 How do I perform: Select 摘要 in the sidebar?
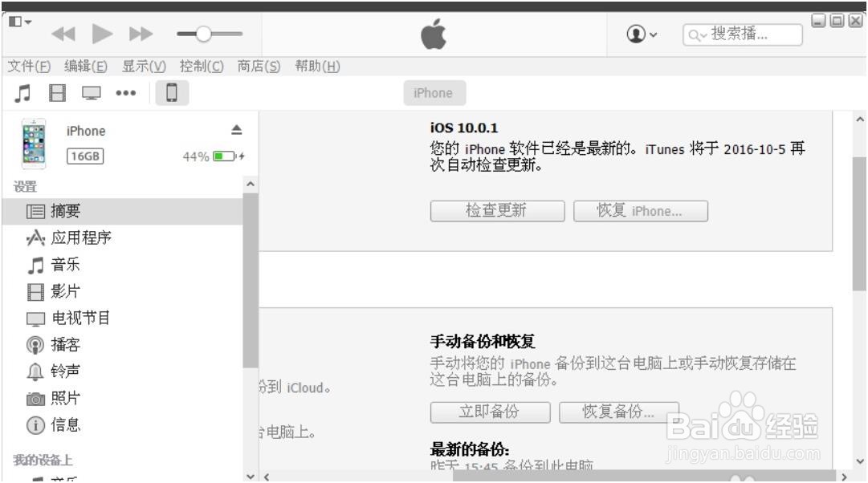pos(122,211)
